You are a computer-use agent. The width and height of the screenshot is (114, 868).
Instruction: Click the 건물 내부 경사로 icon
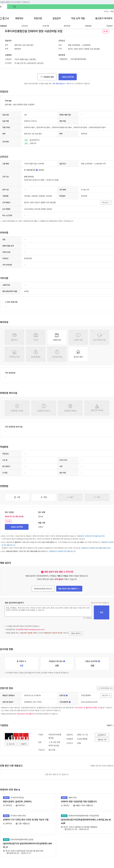pyautogui.click(x=97, y=408)
